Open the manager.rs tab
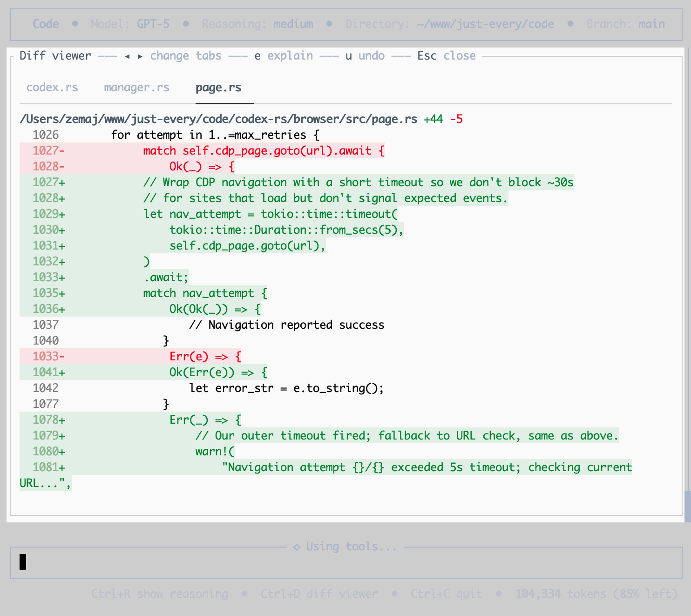 pyautogui.click(x=136, y=88)
